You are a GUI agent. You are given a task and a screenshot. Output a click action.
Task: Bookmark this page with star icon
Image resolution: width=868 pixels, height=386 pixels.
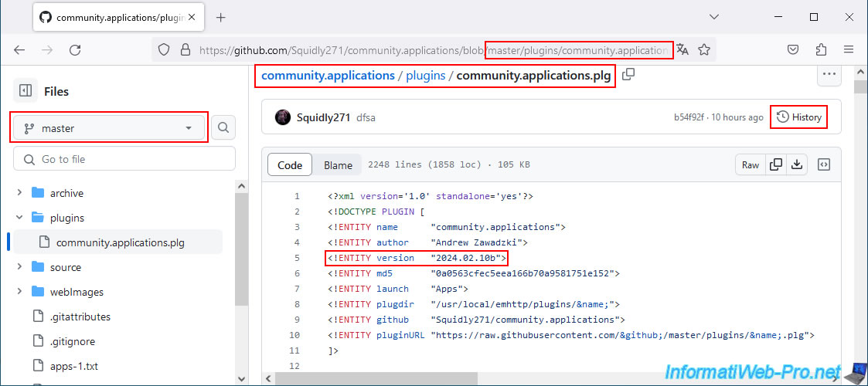click(x=704, y=49)
